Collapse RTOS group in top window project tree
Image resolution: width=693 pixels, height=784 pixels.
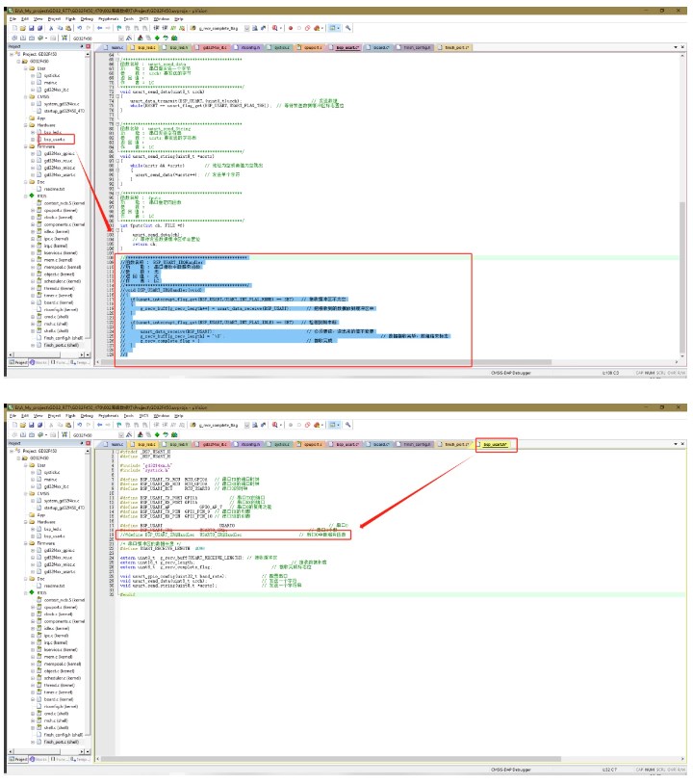[26, 196]
